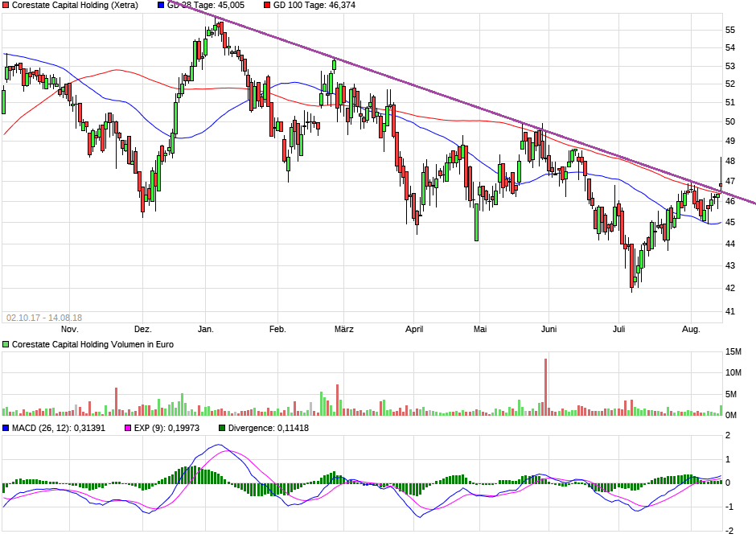Click the red Corestate Capital Holding legend square

pyautogui.click(x=5, y=6)
